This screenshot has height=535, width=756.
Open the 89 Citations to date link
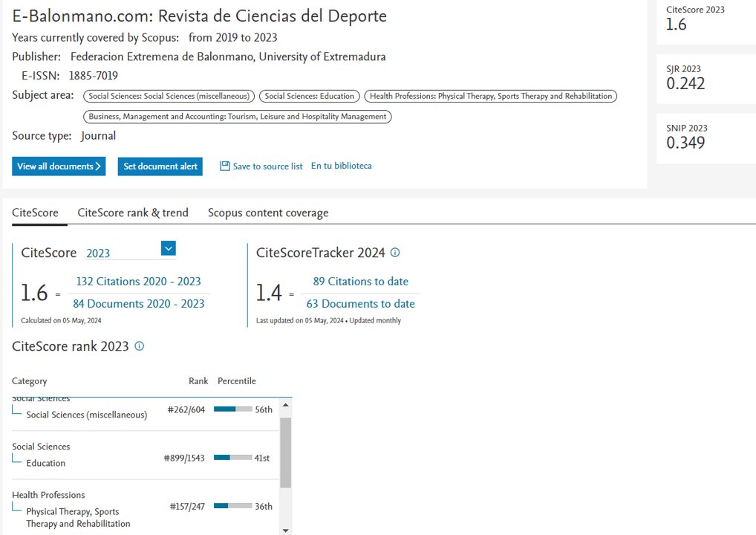[x=361, y=282]
